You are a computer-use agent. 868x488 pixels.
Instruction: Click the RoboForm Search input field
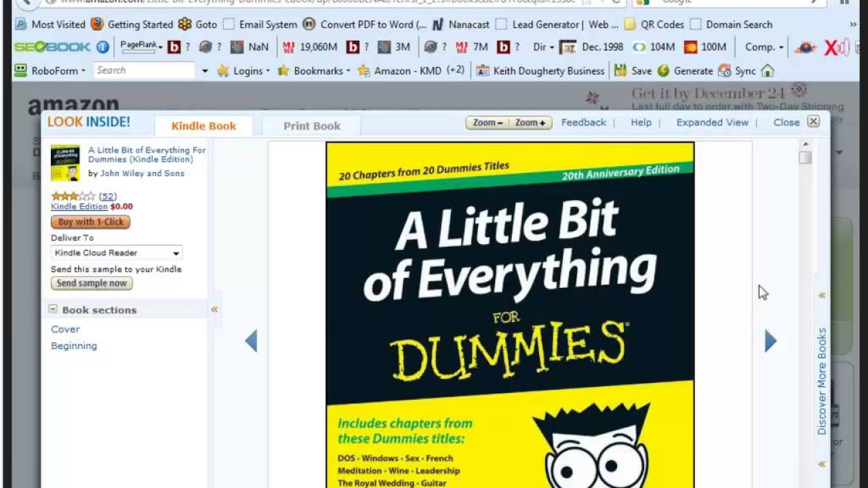pyautogui.click(x=144, y=70)
